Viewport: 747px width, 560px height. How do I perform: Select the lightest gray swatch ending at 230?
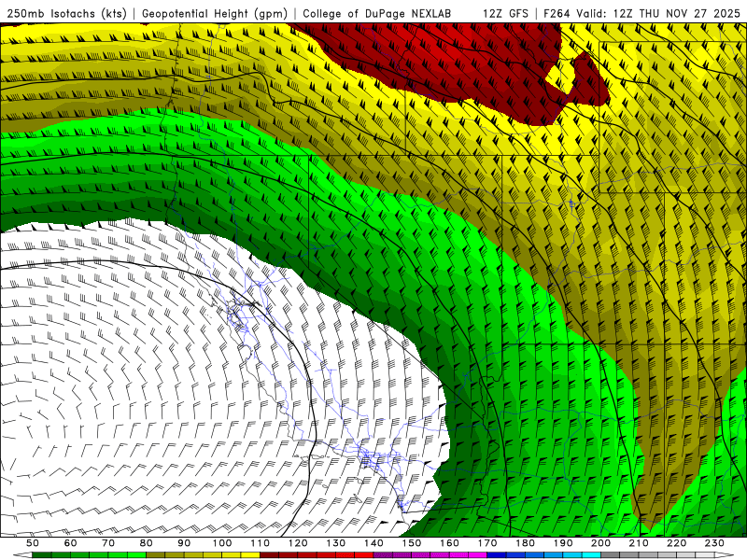[x=705, y=555]
